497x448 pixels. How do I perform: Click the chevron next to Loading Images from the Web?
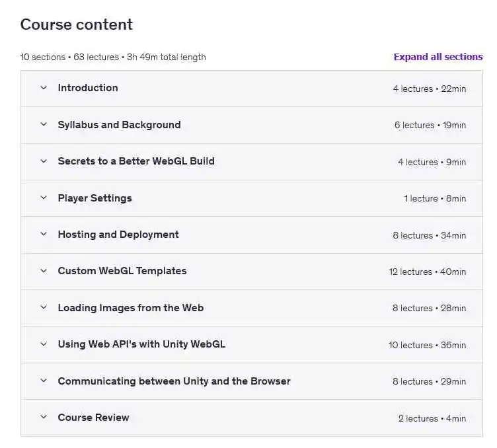coord(44,308)
